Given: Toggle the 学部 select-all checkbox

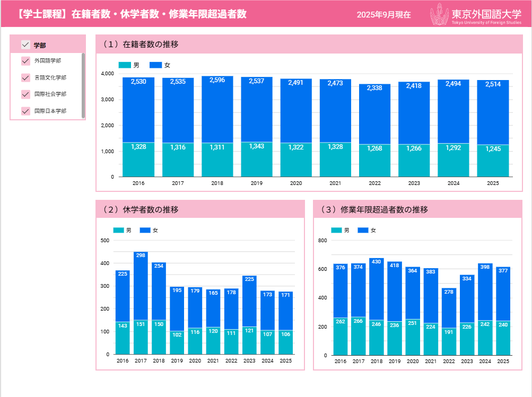Looking at the screenshot, I should [25, 45].
